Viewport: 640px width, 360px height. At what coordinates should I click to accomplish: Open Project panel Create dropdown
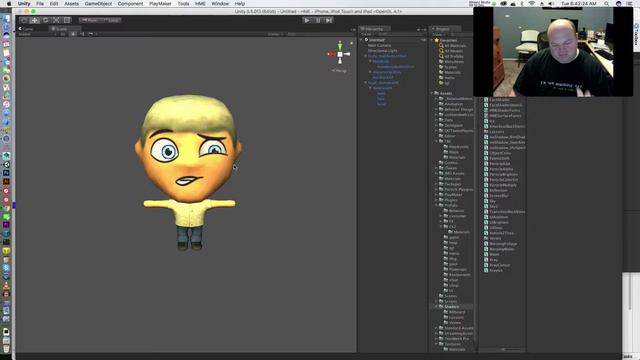tap(438, 34)
